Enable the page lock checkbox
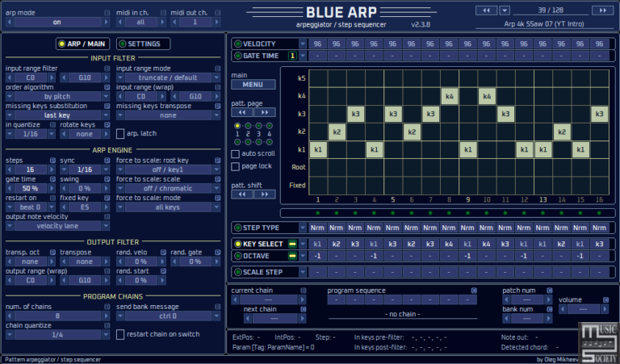 coord(235,166)
